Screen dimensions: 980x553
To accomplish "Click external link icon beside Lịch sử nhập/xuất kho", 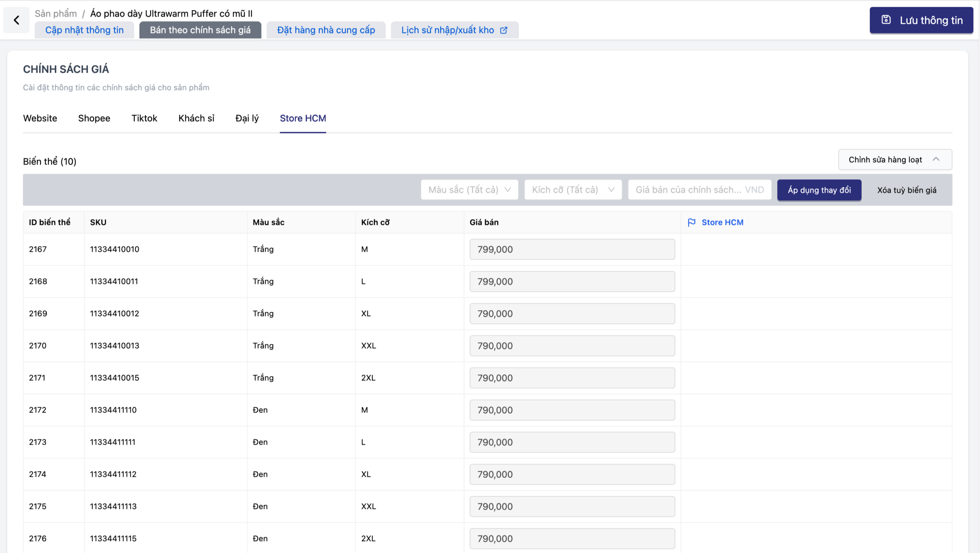I will tap(504, 30).
